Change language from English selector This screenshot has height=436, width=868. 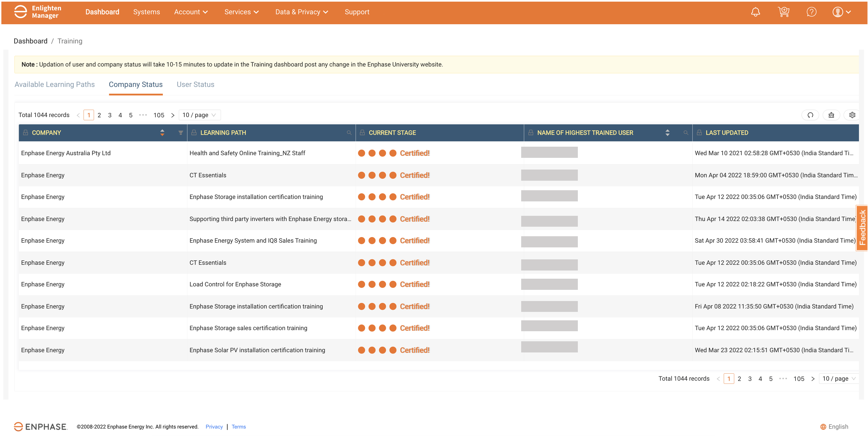[x=834, y=426]
